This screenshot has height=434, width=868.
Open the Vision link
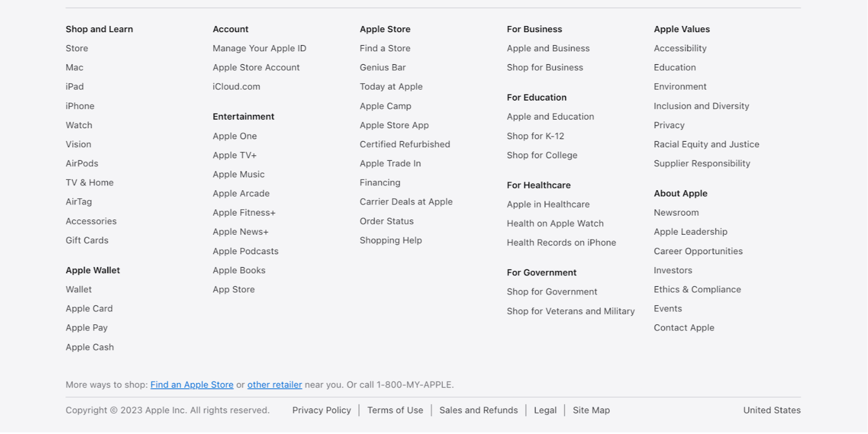(78, 144)
